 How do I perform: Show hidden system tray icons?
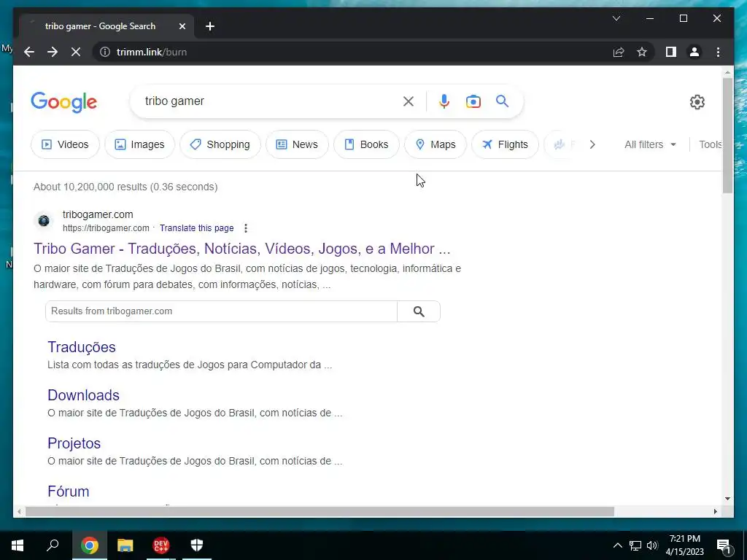click(617, 545)
